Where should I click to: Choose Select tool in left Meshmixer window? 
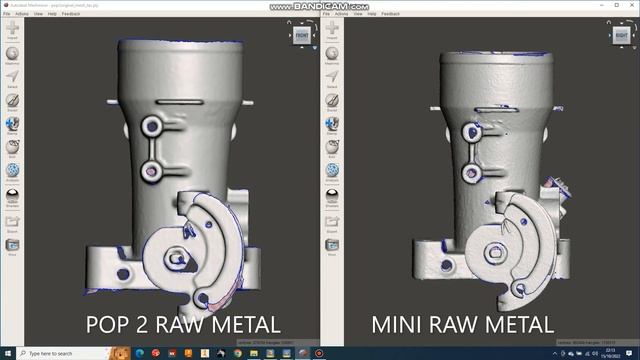point(12,78)
